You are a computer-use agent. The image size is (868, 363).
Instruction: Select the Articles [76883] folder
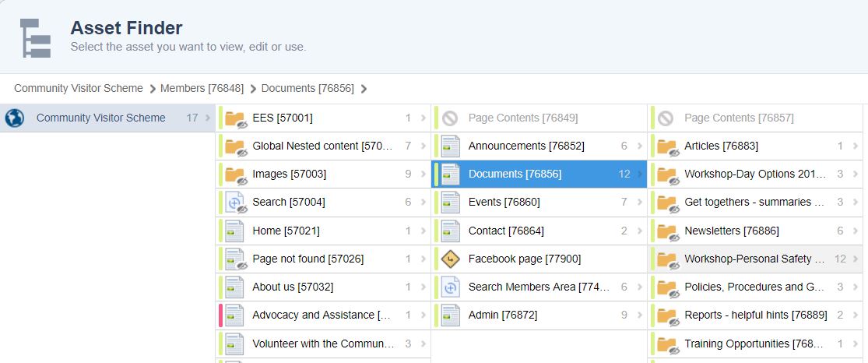click(721, 146)
